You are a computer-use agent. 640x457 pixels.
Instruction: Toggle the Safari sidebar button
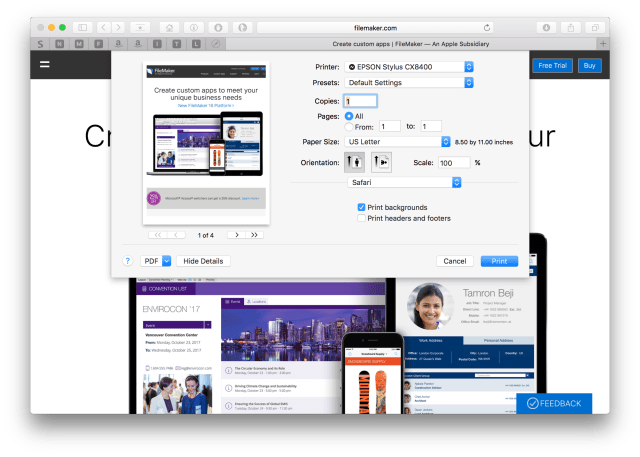pos(82,27)
